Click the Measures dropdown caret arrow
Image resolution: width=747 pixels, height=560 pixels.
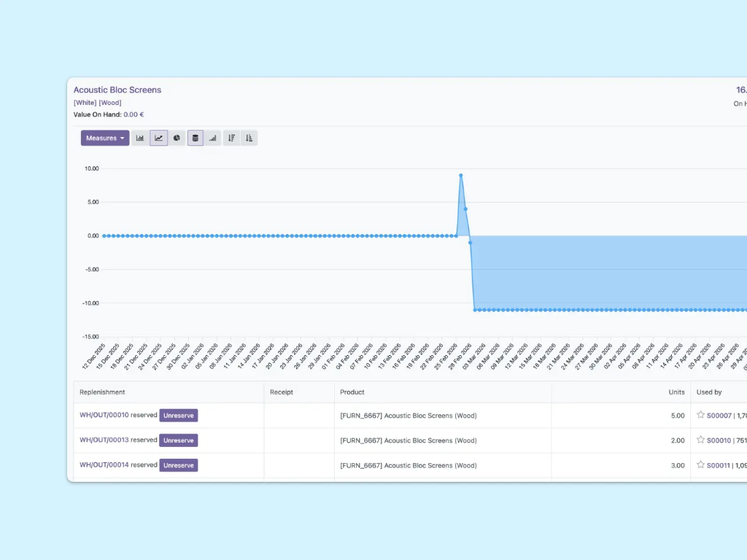coord(123,139)
